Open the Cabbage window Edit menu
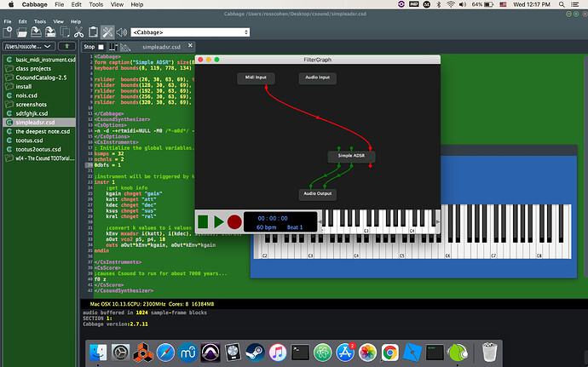 (x=23, y=21)
